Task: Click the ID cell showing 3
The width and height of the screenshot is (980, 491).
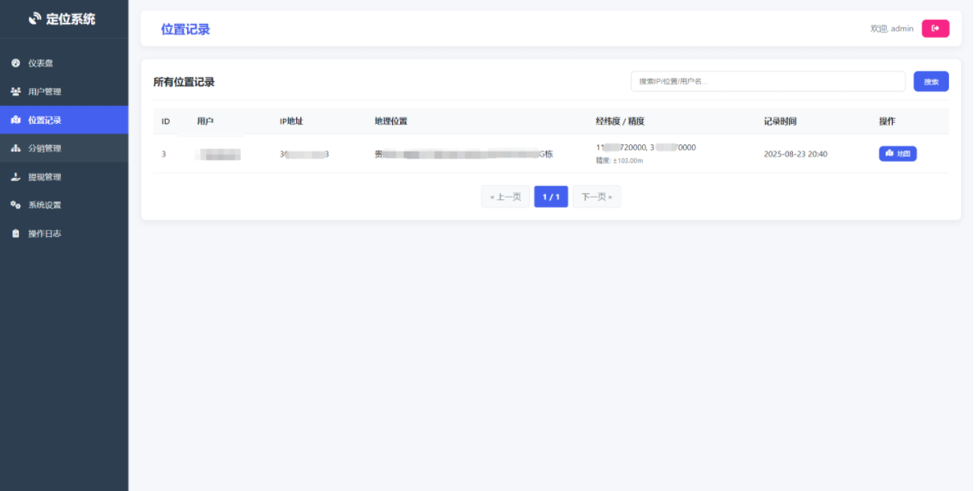Action: pos(164,153)
